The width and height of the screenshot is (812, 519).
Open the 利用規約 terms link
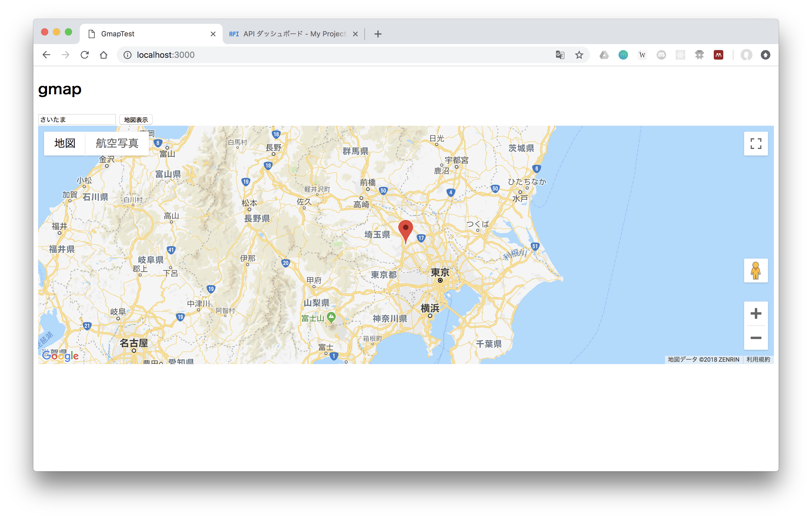pyautogui.click(x=758, y=359)
